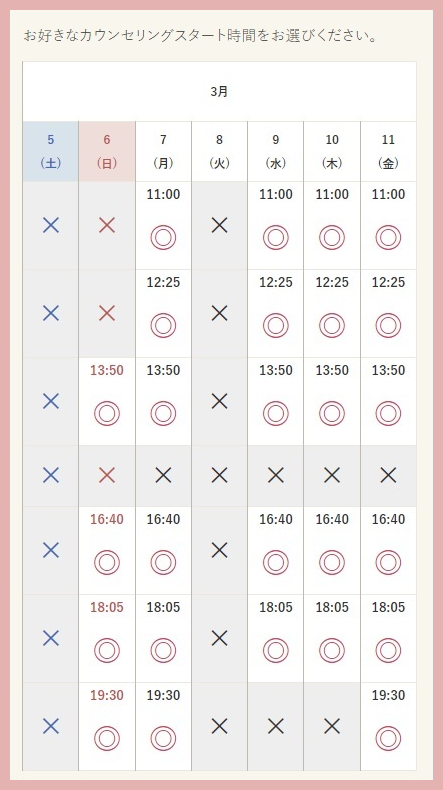Click the Sunday 6 (日) column header
Viewport: 443px width, 790px height.
tap(107, 151)
